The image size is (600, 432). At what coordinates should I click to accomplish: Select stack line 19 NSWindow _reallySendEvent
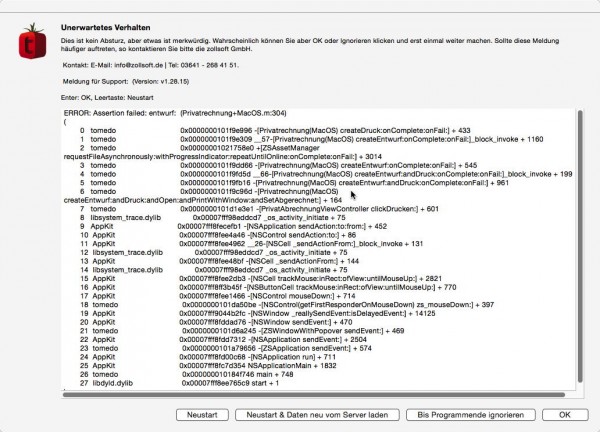click(257, 314)
